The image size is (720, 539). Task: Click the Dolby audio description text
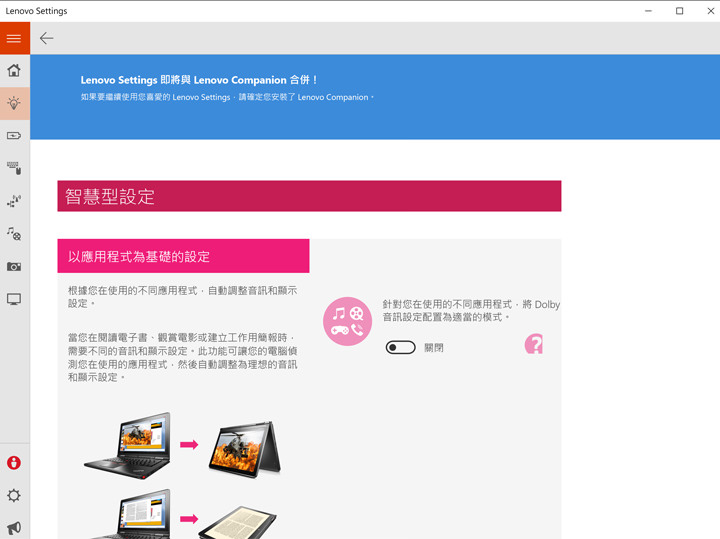471,311
